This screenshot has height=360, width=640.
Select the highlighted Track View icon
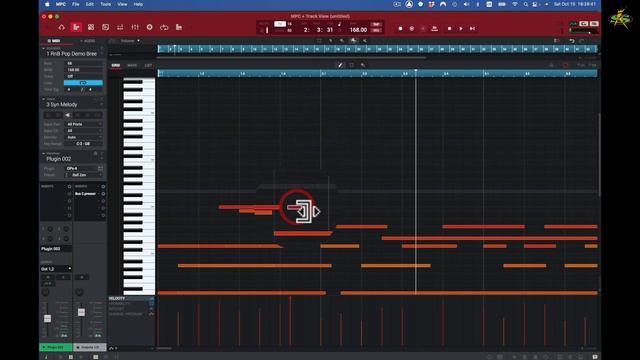click(x=76, y=27)
